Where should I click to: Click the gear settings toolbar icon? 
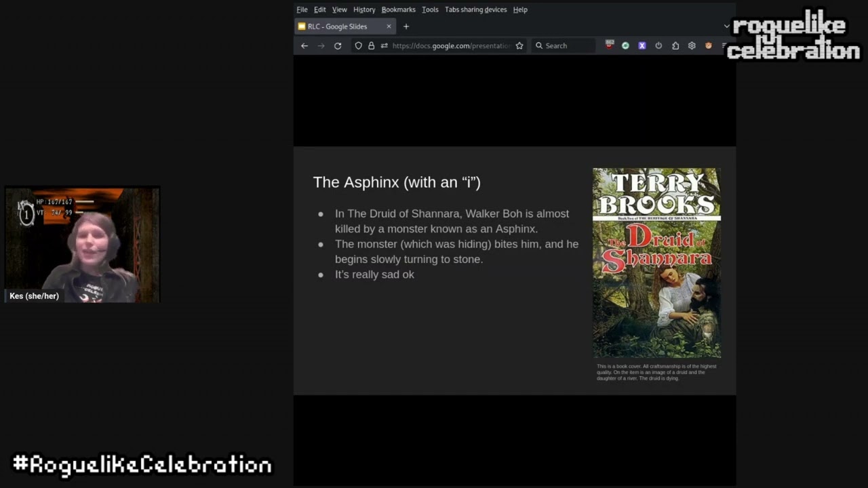[692, 45]
